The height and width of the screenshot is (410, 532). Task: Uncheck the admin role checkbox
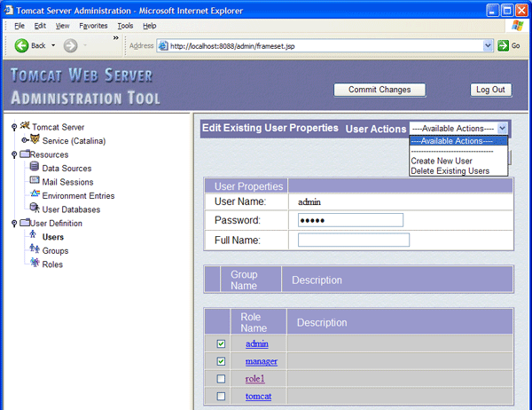pos(221,343)
